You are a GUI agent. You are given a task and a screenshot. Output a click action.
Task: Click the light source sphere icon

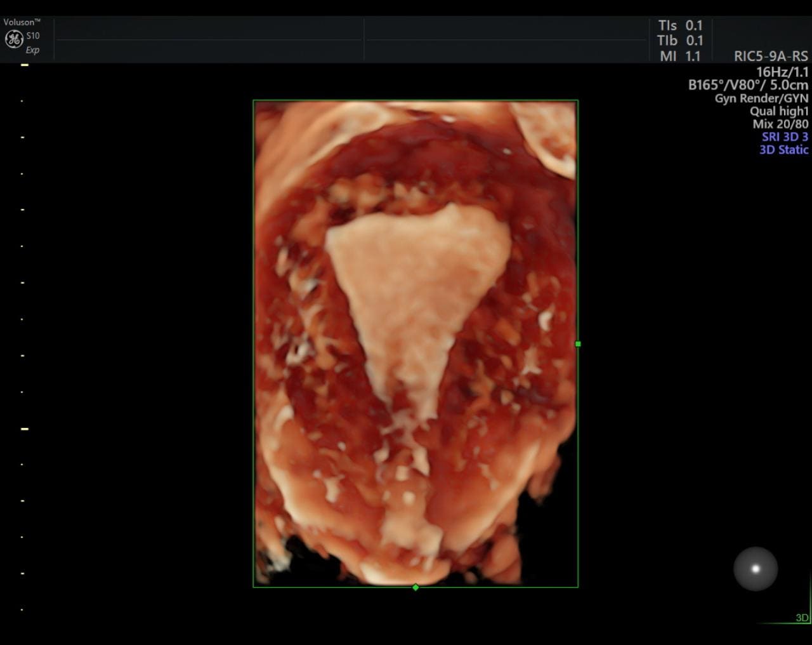coord(755,569)
